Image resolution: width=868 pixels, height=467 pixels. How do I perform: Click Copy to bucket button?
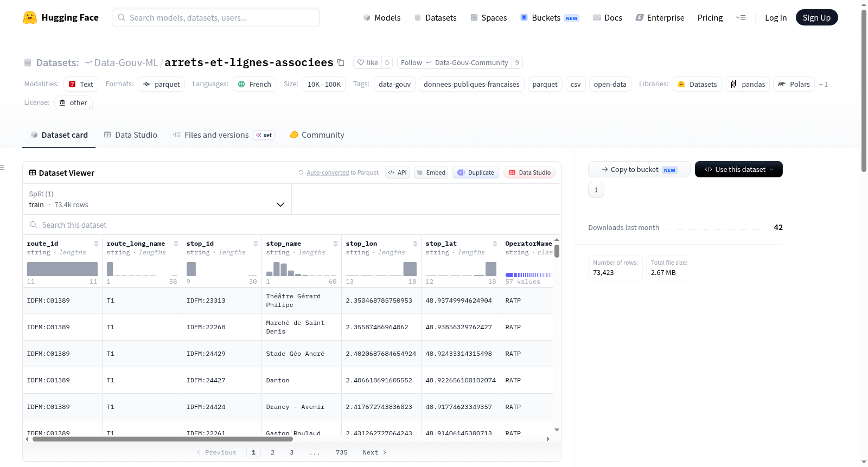click(639, 169)
